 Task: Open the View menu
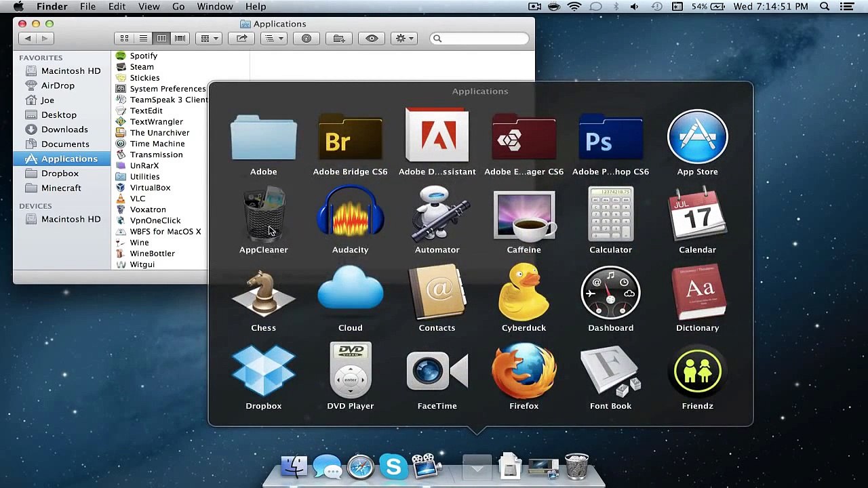149,7
